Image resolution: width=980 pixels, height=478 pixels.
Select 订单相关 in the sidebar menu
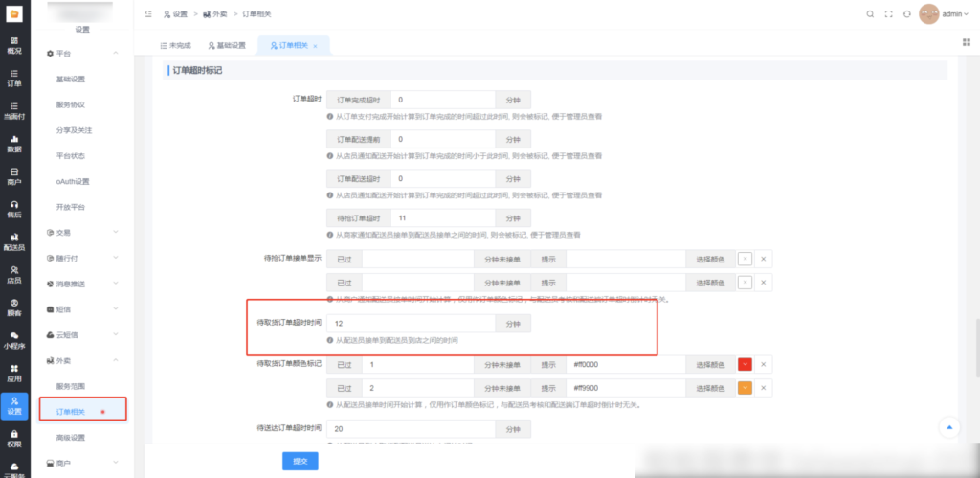click(x=82, y=412)
